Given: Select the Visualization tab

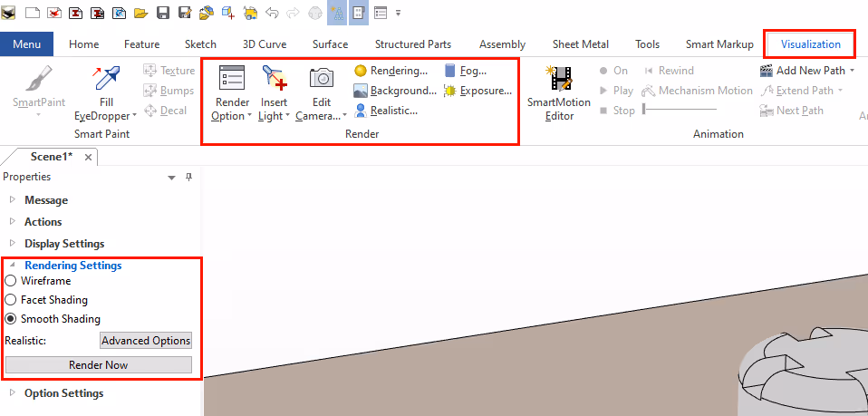Looking at the screenshot, I should [x=810, y=44].
